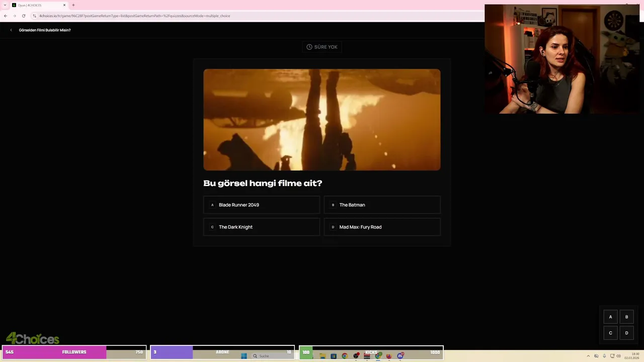Click the overlay key D box
Image resolution: width=644 pixels, height=362 pixels.
point(626,333)
